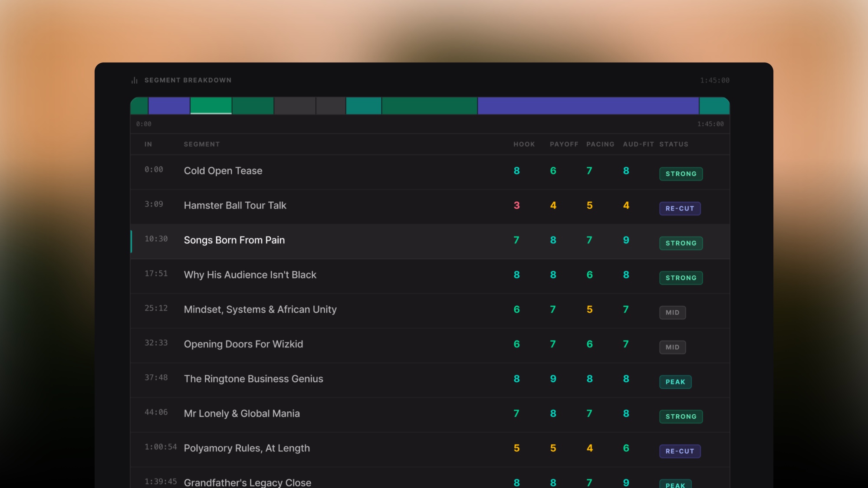Open Mr Lonely & Global Mania segment
Viewport: 868px width, 488px height.
[242, 413]
